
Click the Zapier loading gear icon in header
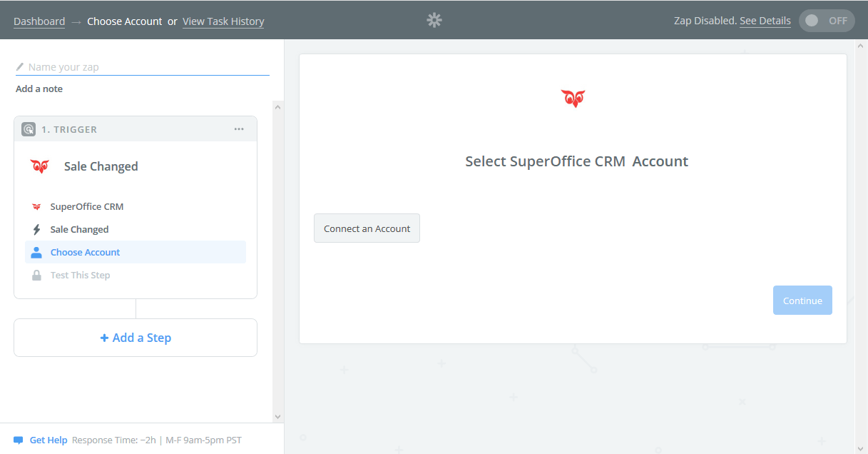pyautogui.click(x=434, y=20)
